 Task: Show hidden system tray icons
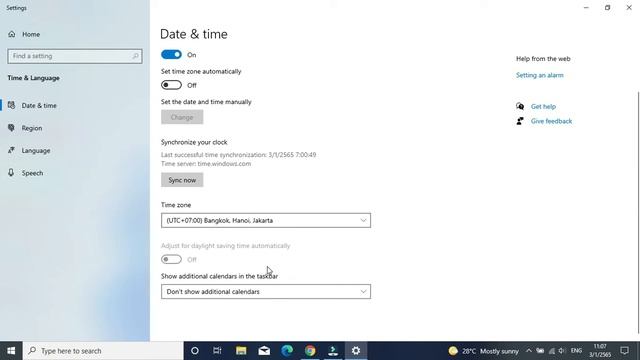click(529, 351)
